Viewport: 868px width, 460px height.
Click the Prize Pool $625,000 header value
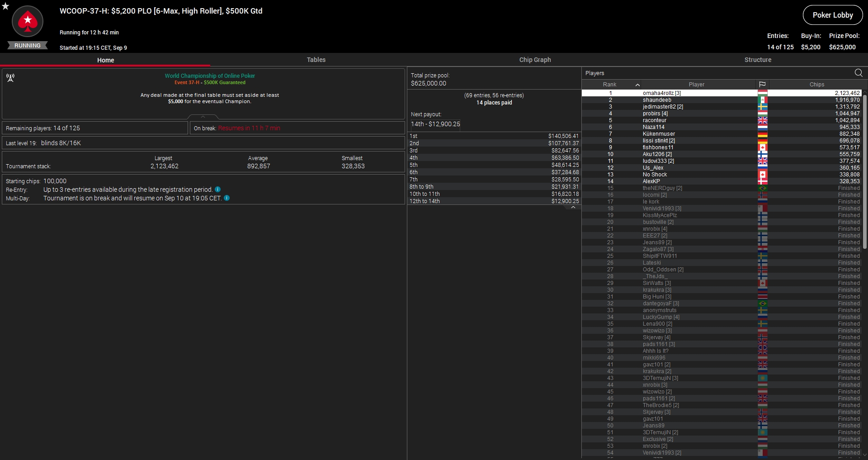(842, 47)
